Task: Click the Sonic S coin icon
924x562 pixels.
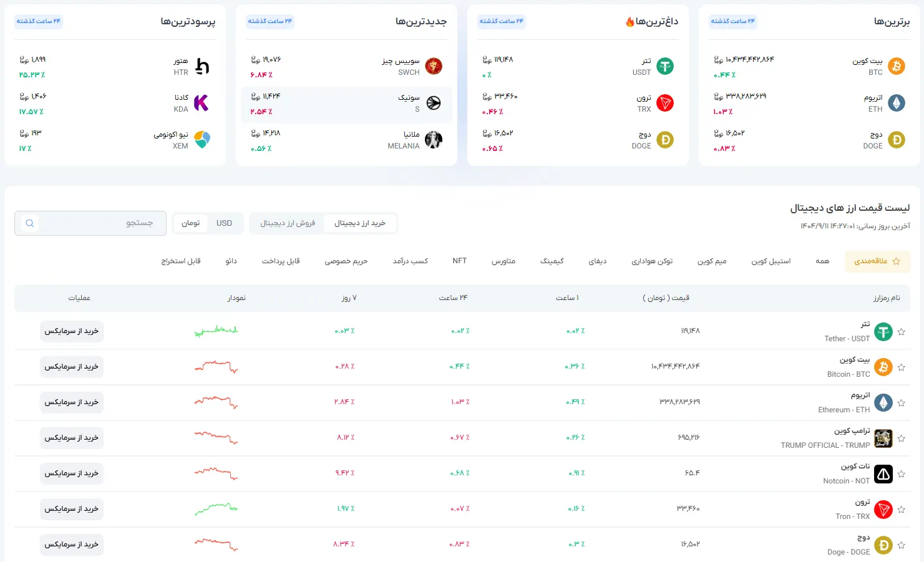Action: (x=434, y=103)
